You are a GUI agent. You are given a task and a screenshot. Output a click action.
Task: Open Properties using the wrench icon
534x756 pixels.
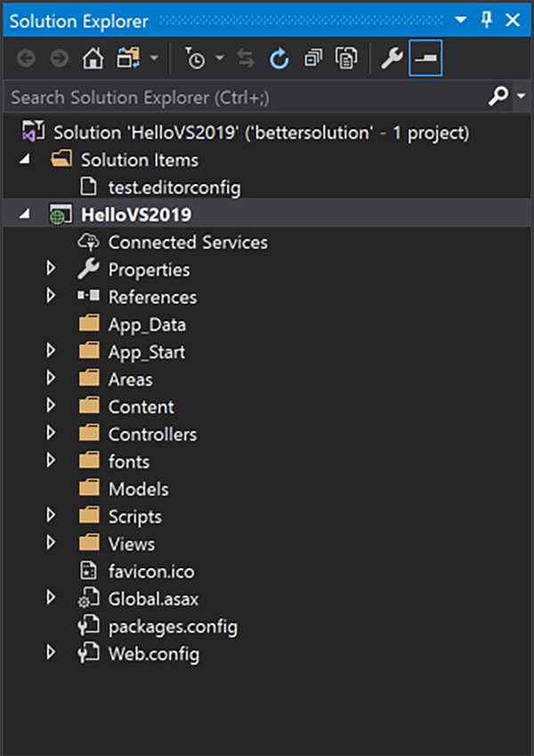point(391,59)
